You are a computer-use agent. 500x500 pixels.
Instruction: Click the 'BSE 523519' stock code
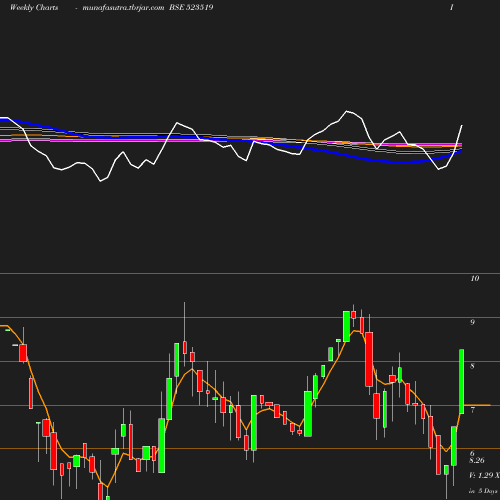pyautogui.click(x=191, y=7)
